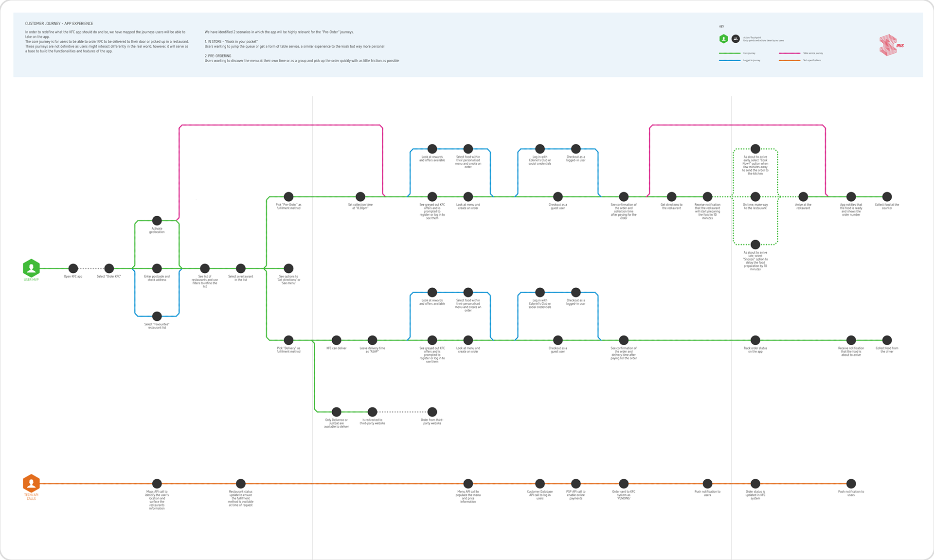934x560 pixels.
Task: Click the 'Only Deliveroo or JustEat' node
Action: pos(336,412)
